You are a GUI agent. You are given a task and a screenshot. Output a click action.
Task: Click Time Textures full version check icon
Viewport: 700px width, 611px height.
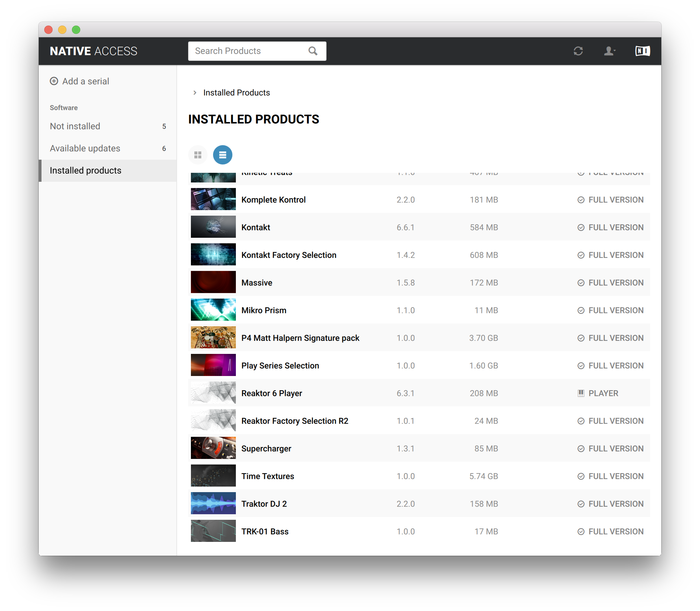(x=581, y=476)
